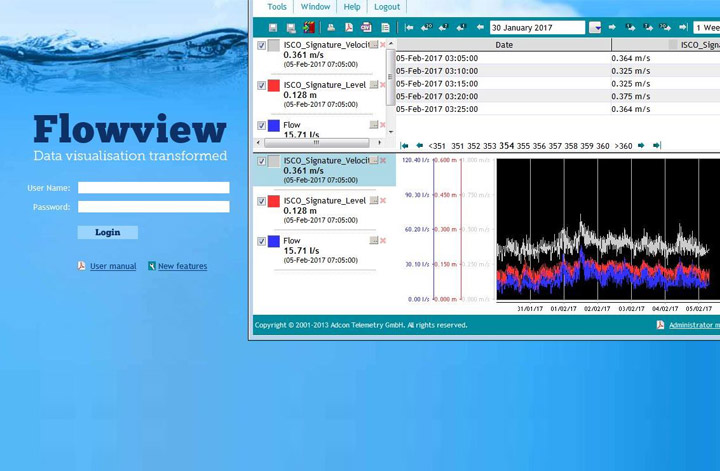Step forward 20 periods with the toolbar arrow
720x471 pixels.
click(x=665, y=28)
